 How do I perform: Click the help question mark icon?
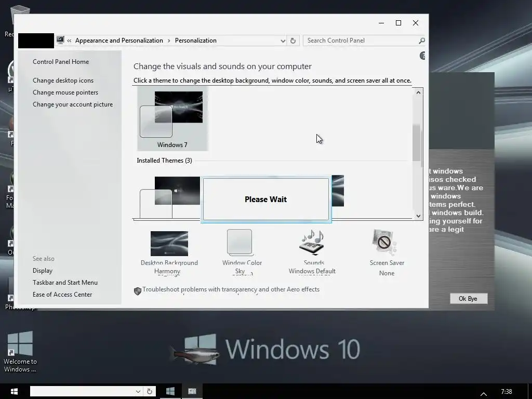click(422, 56)
